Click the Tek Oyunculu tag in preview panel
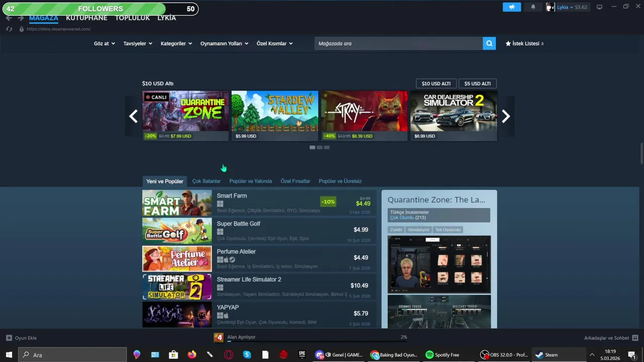The height and width of the screenshot is (362, 644). (x=448, y=230)
